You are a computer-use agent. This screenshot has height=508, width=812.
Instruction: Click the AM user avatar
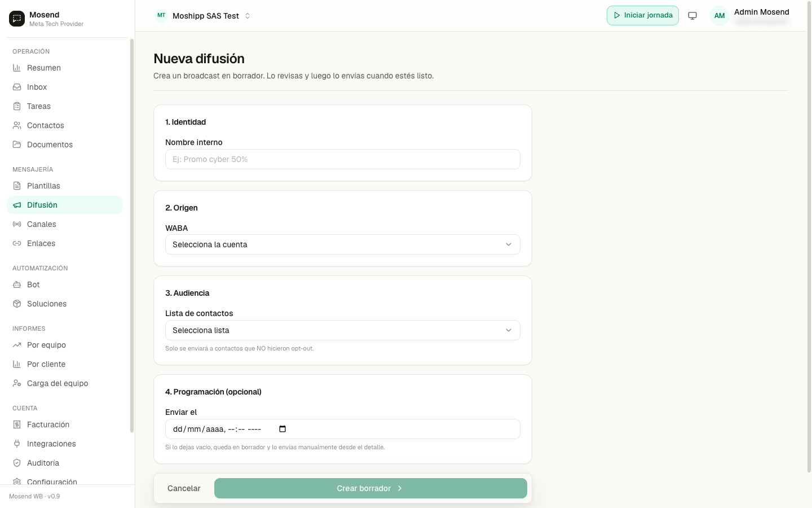(720, 16)
